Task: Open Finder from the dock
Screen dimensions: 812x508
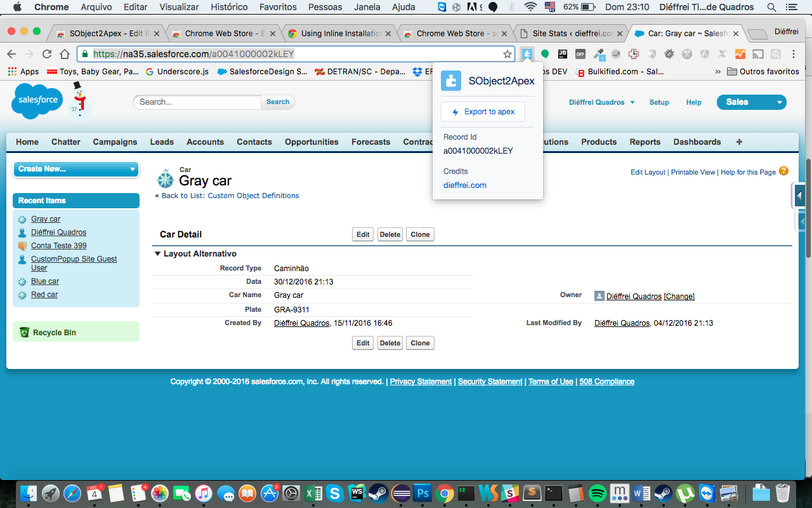Action: tap(29, 493)
